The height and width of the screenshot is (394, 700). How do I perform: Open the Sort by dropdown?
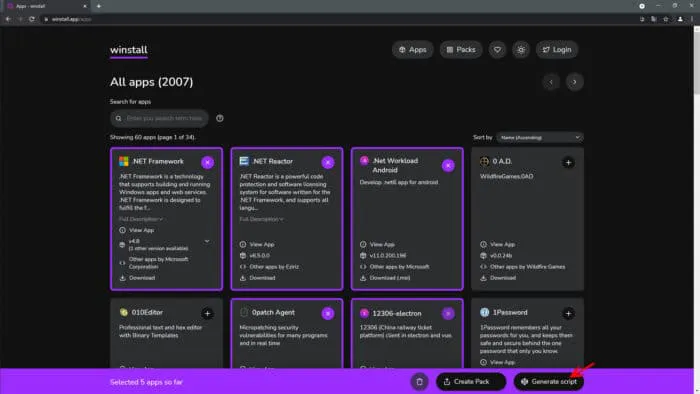(x=540, y=137)
